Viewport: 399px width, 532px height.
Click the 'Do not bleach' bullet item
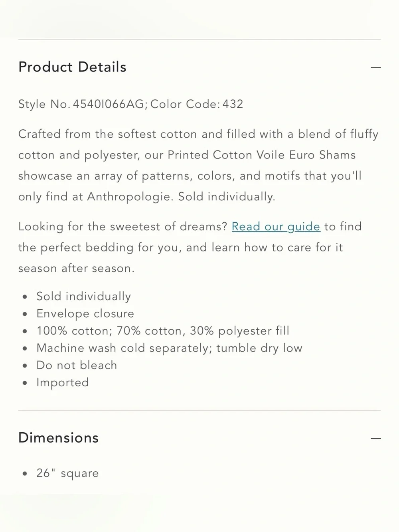(x=77, y=365)
